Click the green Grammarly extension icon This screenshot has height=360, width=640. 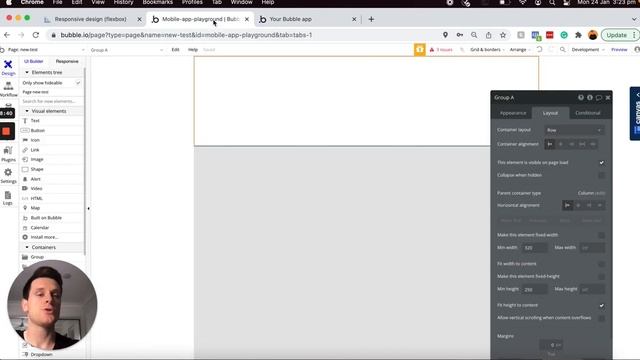[564, 35]
